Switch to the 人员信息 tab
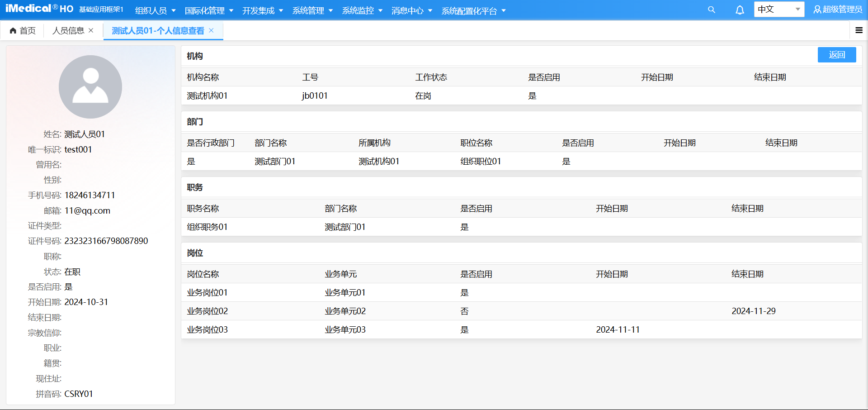Viewport: 868px width, 410px height. click(68, 30)
